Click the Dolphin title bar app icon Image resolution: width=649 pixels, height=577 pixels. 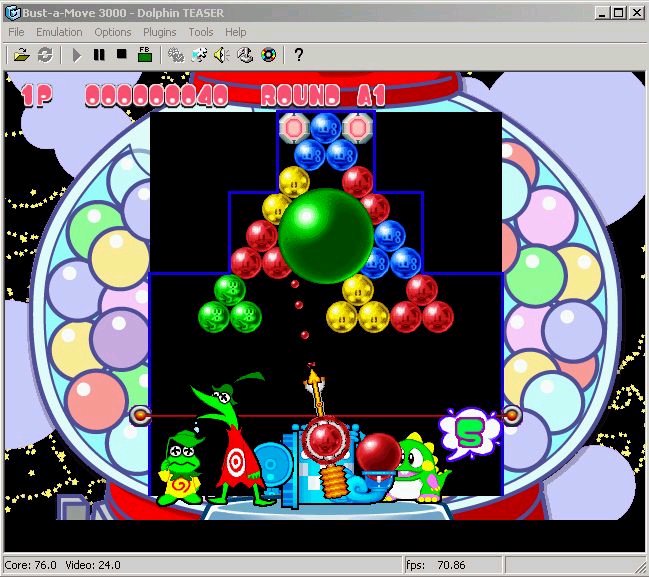click(13, 12)
